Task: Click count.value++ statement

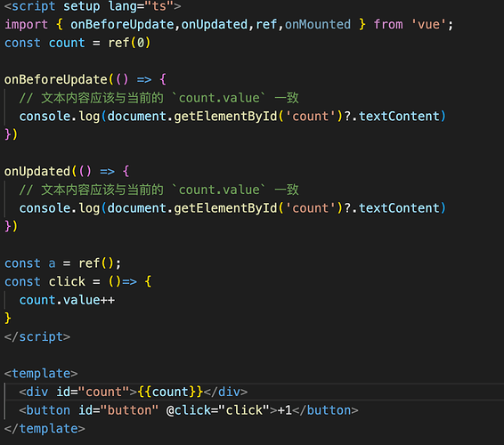Action: [x=67, y=300]
